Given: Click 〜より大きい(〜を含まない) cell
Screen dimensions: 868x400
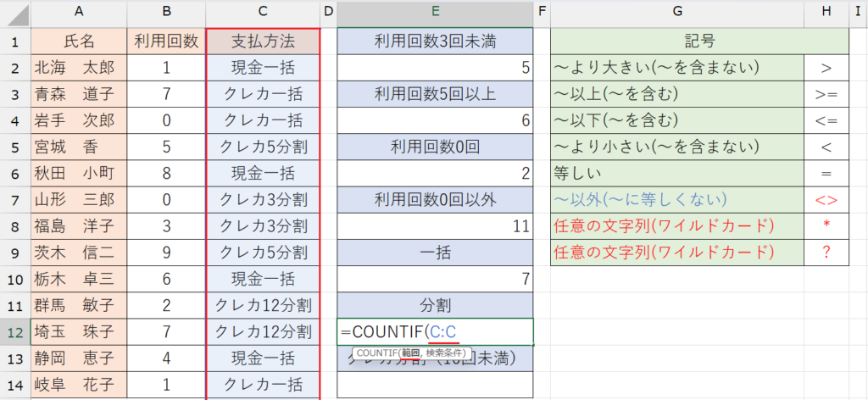Looking at the screenshot, I should [677, 68].
